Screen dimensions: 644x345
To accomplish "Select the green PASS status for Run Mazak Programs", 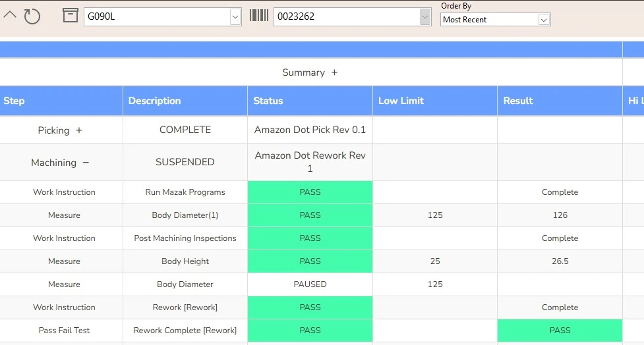I will click(310, 192).
